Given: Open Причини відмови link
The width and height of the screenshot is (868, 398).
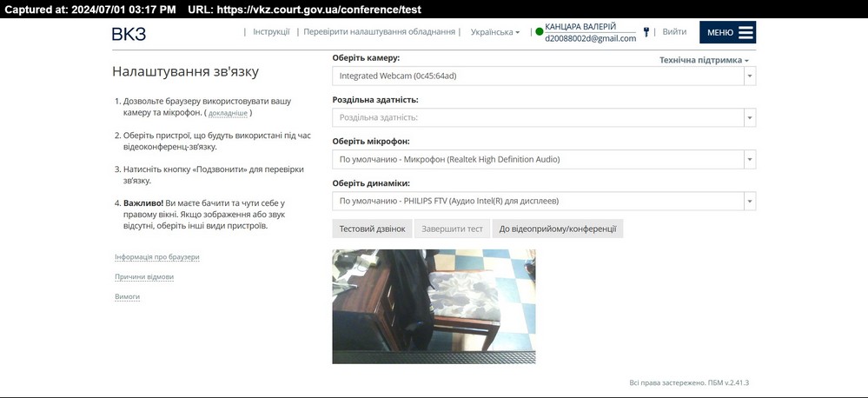Looking at the screenshot, I should pyautogui.click(x=144, y=276).
